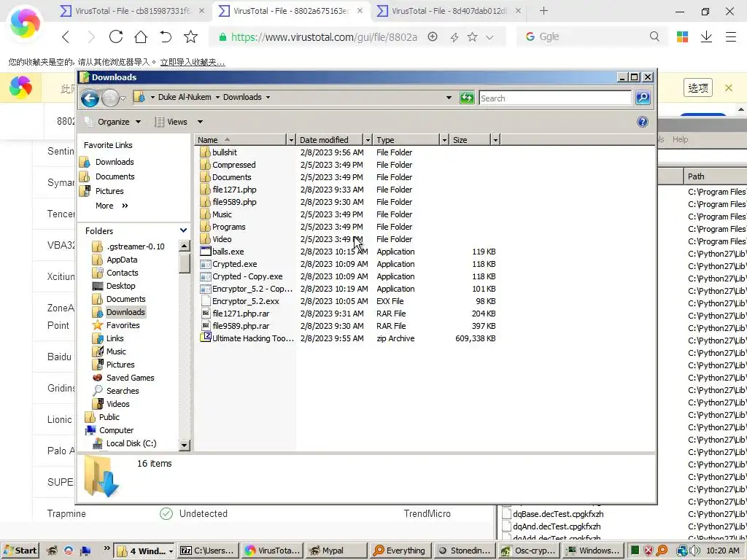Select the file9589.php.rar file

[241, 326]
